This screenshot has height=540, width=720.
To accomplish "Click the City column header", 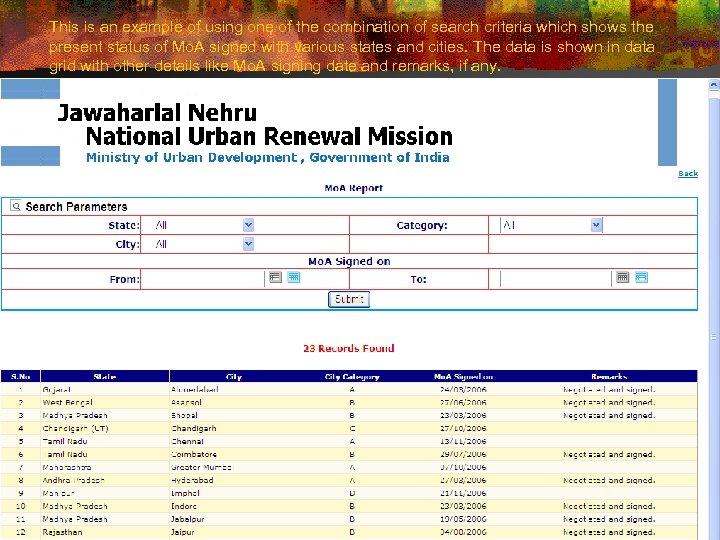I will (x=234, y=377).
